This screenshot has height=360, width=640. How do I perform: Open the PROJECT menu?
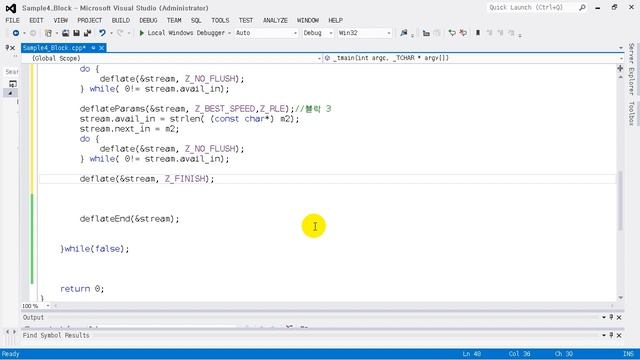(x=89, y=20)
